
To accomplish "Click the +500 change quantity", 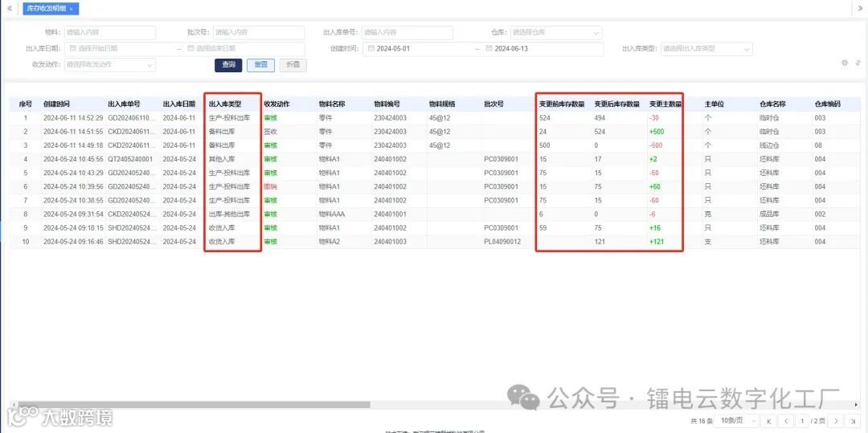I will tap(657, 132).
